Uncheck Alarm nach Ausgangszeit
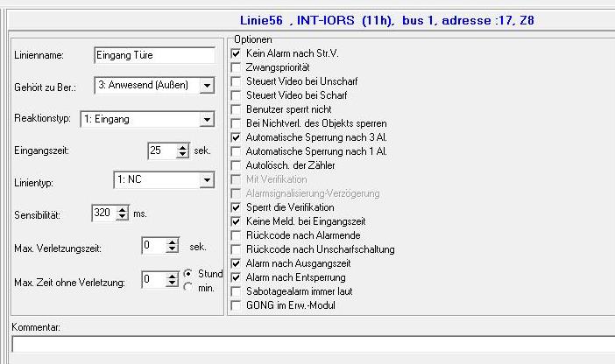The image size is (615, 364). coord(237,263)
